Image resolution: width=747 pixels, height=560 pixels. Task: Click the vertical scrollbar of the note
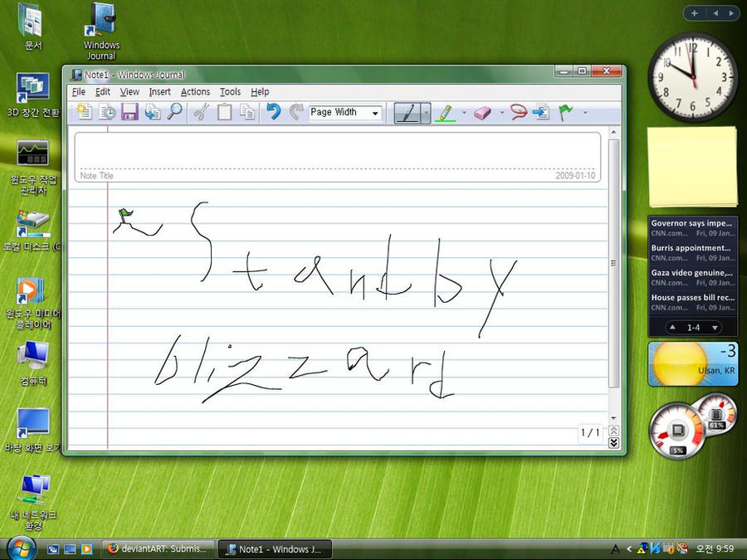(x=613, y=263)
